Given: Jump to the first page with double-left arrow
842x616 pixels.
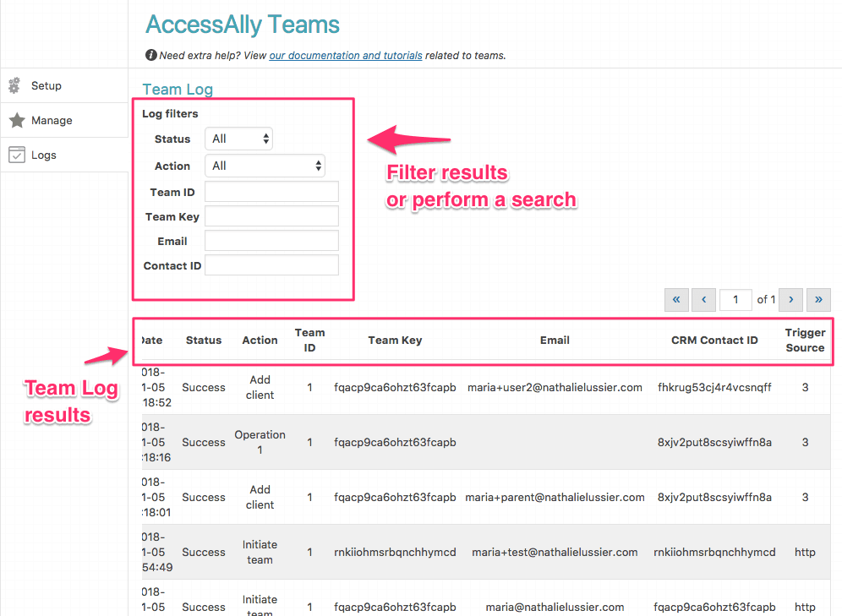Looking at the screenshot, I should (676, 300).
